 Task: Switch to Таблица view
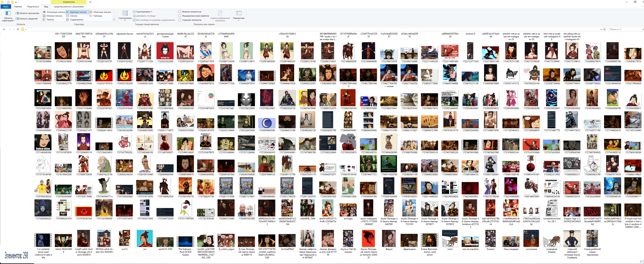pos(96,16)
